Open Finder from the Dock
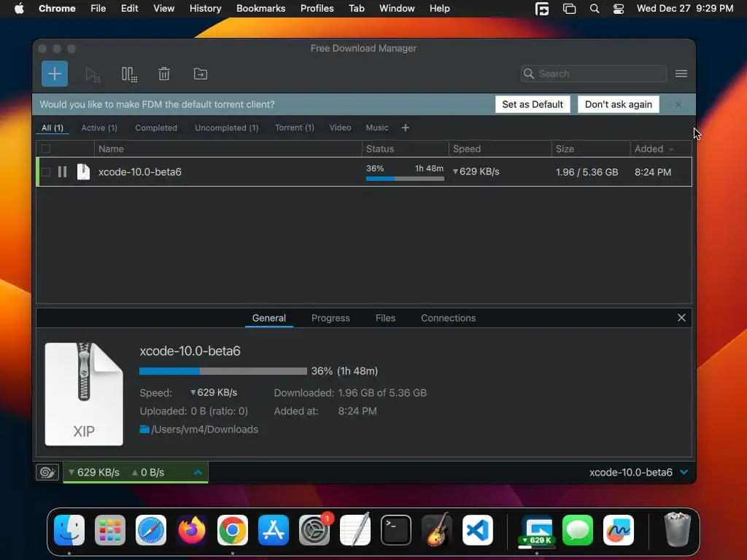Screen dimensions: 747x560 coord(69,530)
